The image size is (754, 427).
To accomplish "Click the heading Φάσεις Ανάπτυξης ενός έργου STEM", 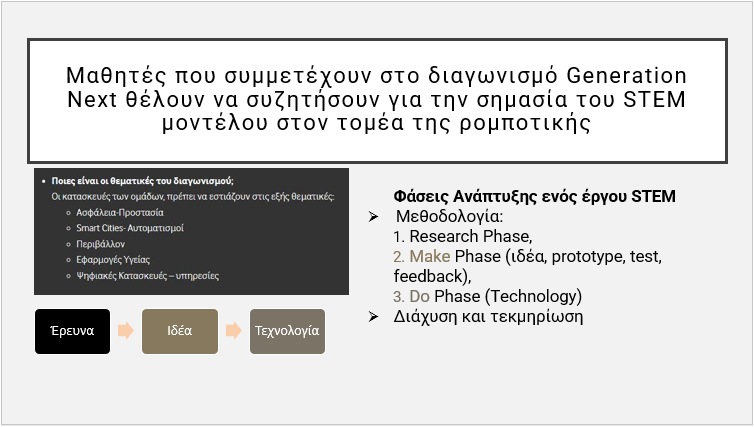I will pos(535,196).
